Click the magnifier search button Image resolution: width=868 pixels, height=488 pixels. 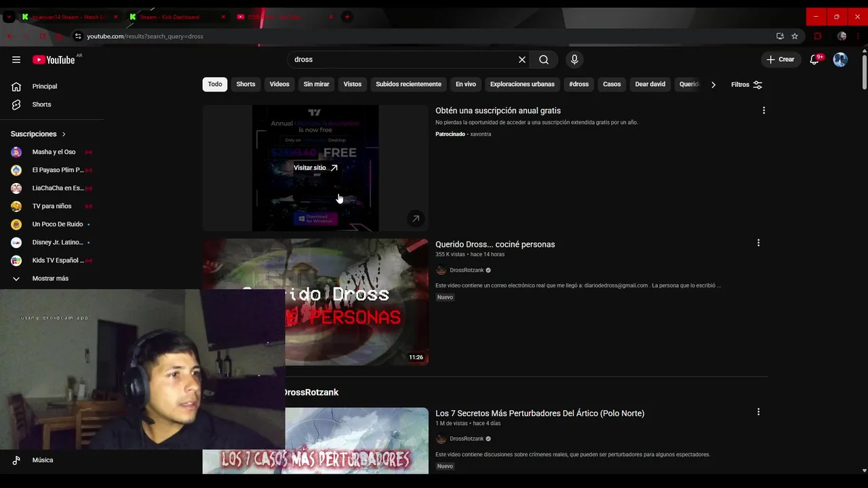[544, 60]
